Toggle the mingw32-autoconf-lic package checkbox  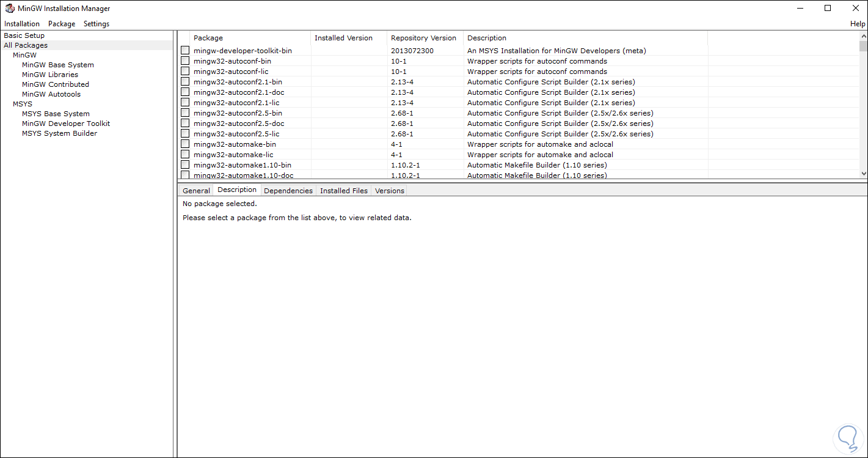[x=185, y=72]
